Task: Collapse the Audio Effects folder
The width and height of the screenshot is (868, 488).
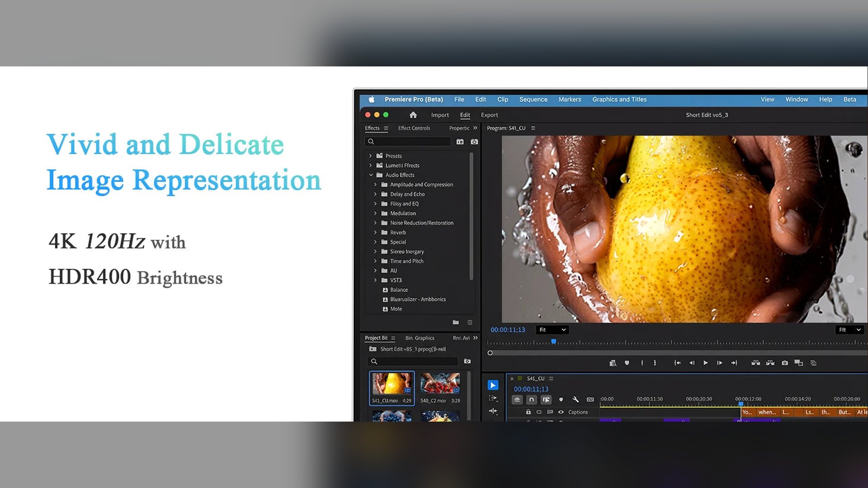Action: tap(371, 175)
